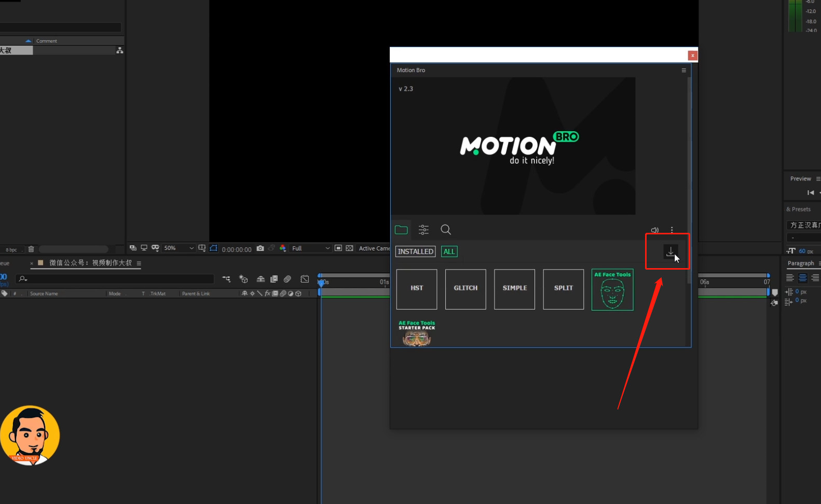This screenshot has width=821, height=504.
Task: Click the Mode column header
Action: [x=115, y=293]
